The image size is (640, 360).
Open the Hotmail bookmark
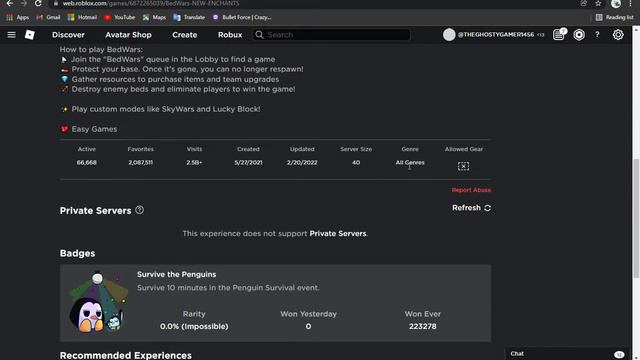82,17
